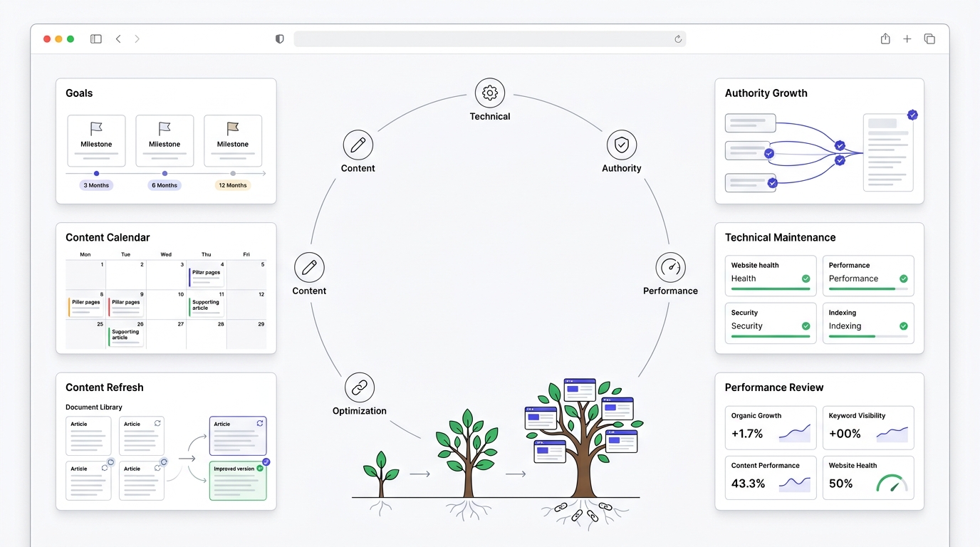Click check badge on the bottom Authority link box
This screenshot has height=547, width=980.
[772, 183]
